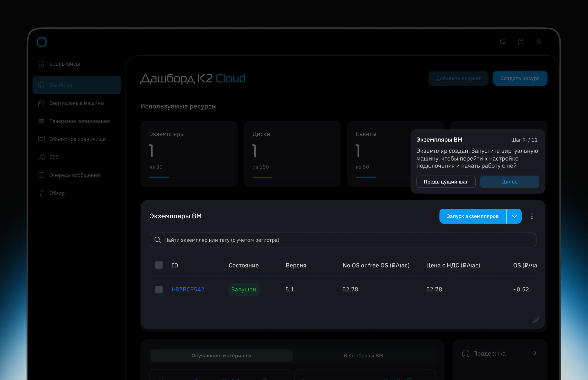Screen dimensions: 588x380
Task: Click the EFS sidebar icon
Action: [41, 157]
